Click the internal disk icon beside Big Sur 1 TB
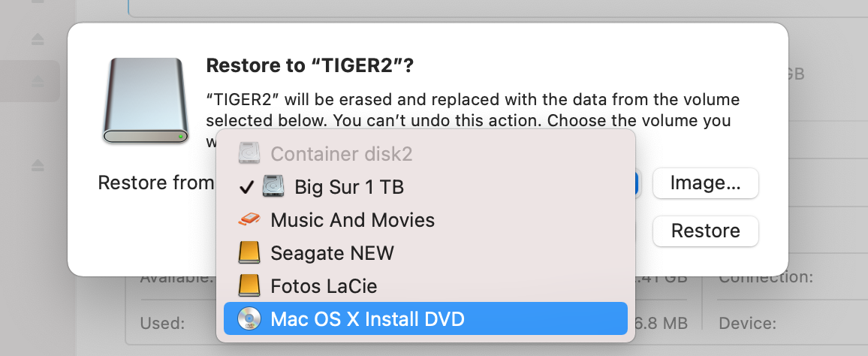The height and width of the screenshot is (356, 868). 273,186
